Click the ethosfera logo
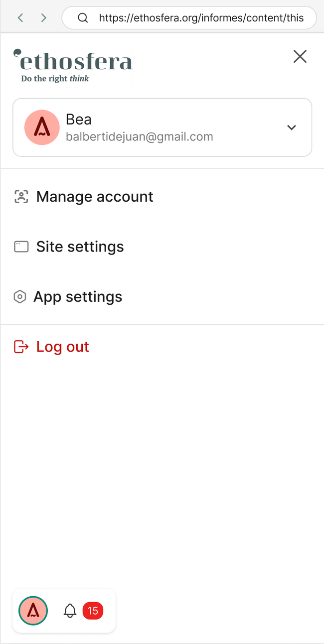This screenshot has width=324, height=644. click(73, 65)
